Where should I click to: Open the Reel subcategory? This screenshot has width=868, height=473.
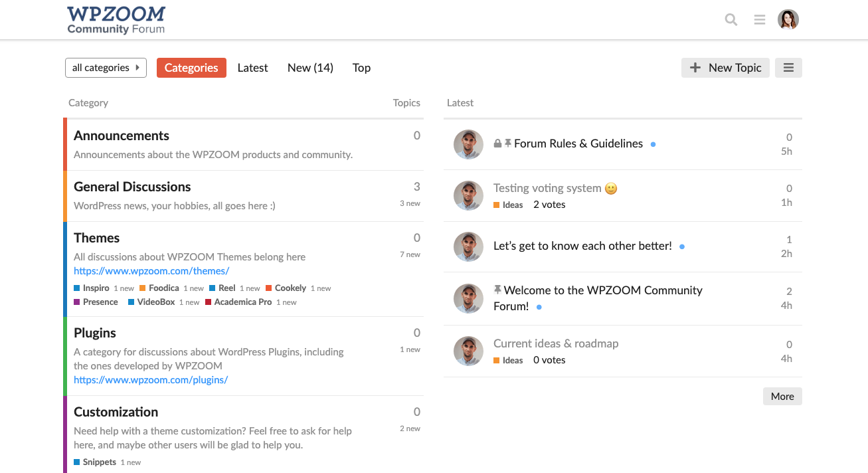click(222, 288)
